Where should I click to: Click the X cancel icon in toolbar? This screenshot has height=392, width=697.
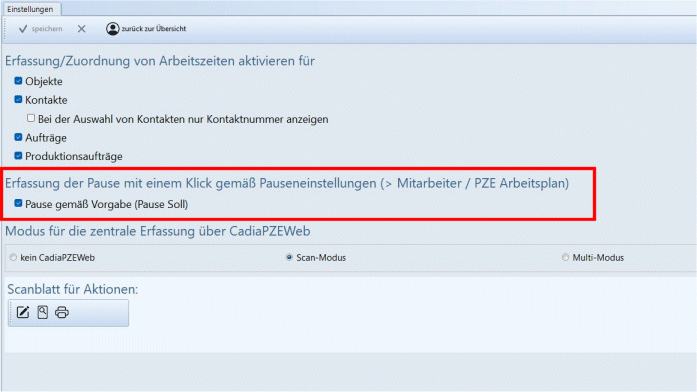81,29
